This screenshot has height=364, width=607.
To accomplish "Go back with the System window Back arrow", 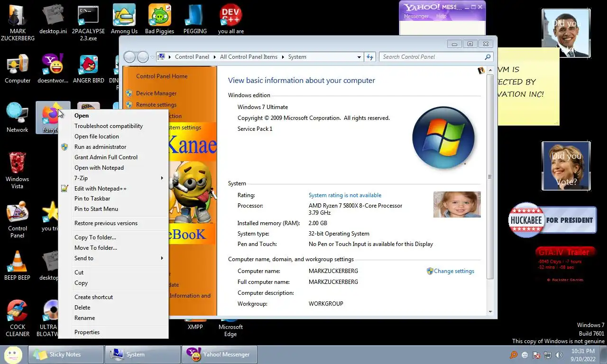I will (129, 57).
